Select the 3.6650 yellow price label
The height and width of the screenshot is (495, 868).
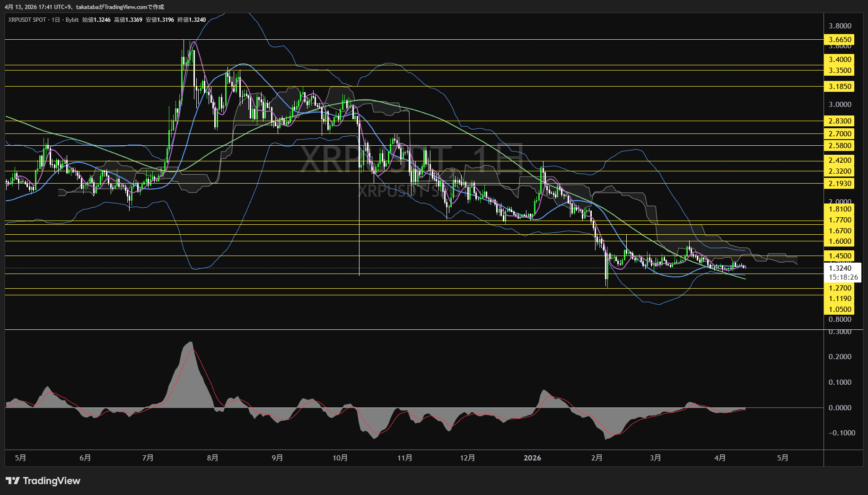pos(840,40)
